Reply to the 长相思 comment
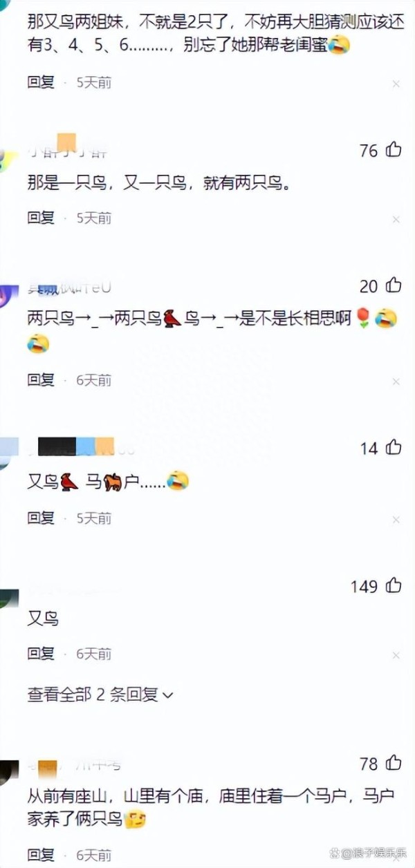This screenshot has width=415, height=868. [x=41, y=379]
